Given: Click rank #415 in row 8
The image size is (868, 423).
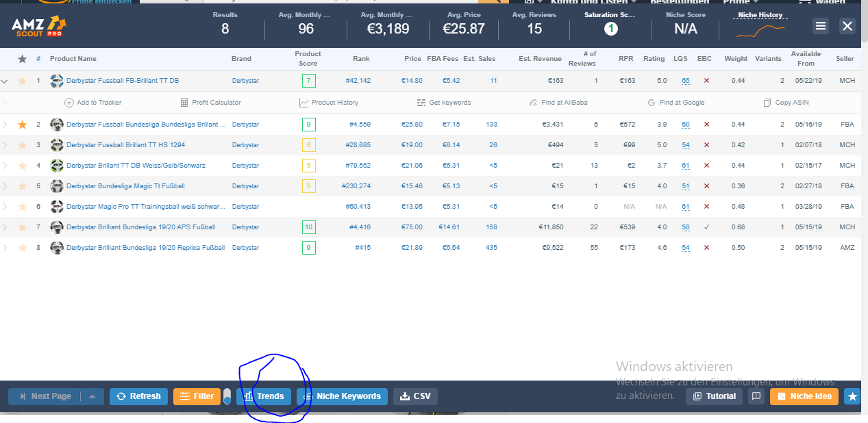Looking at the screenshot, I should tap(362, 248).
